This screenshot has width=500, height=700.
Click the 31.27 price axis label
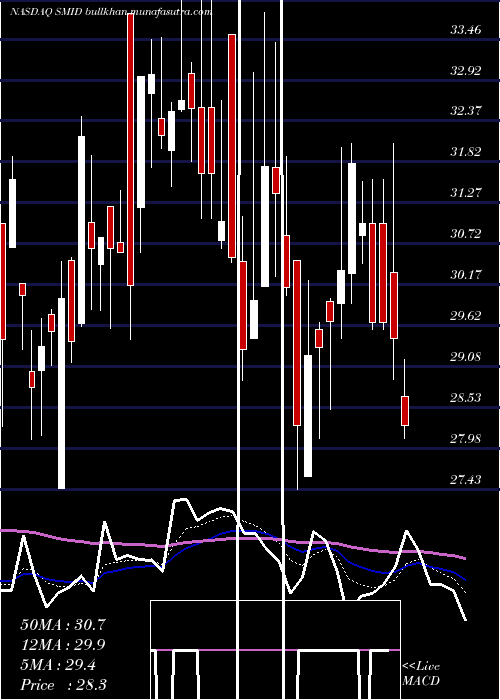pos(466,193)
